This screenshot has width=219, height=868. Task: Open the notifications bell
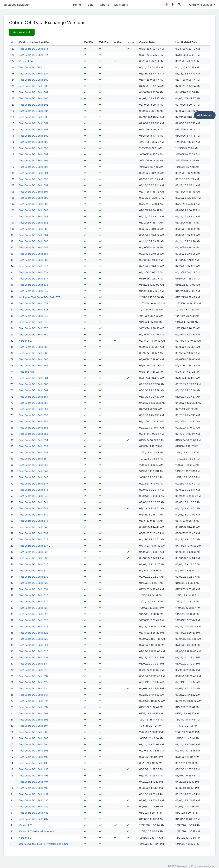click(x=166, y=5)
